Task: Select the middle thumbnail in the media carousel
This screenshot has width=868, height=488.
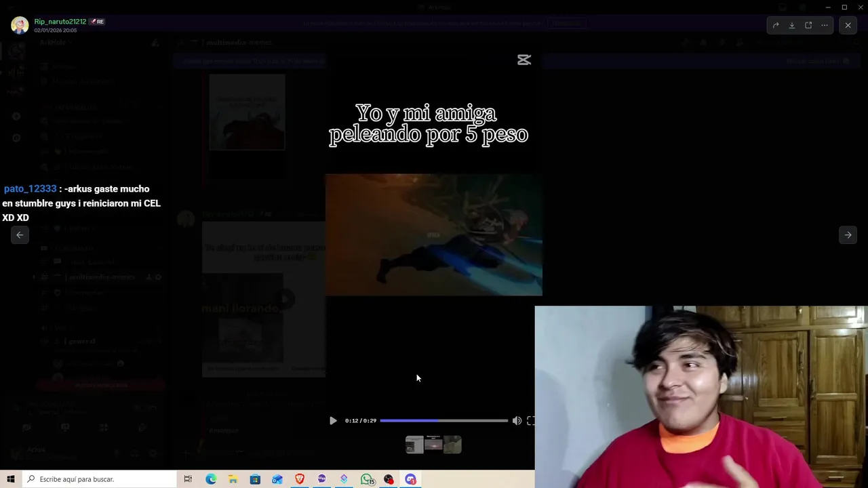Action: [x=433, y=445]
